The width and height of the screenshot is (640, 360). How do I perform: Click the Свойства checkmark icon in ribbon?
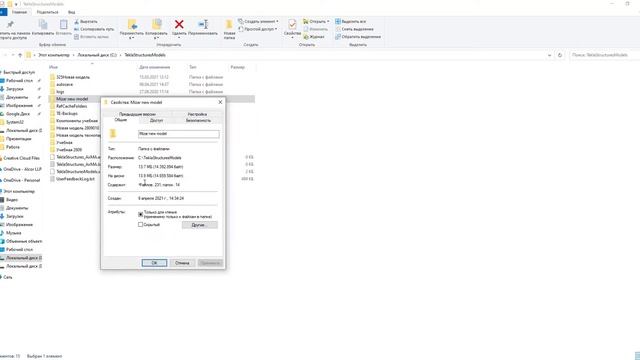click(292, 24)
